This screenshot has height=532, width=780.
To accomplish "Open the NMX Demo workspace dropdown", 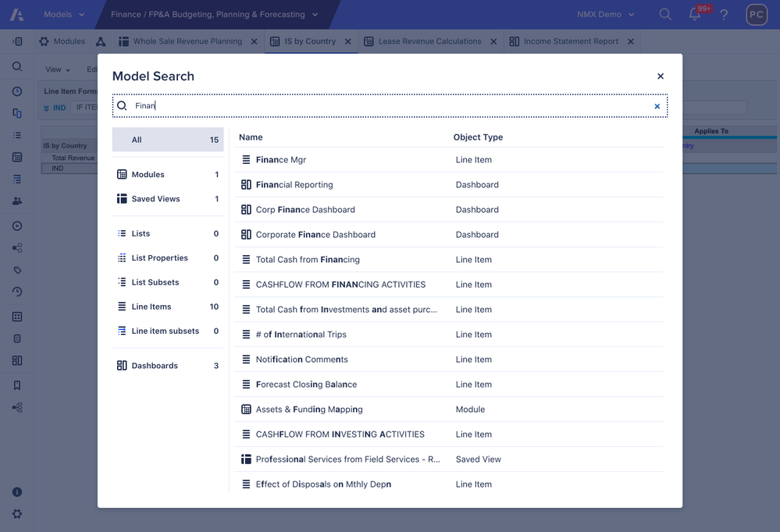I will click(x=605, y=14).
